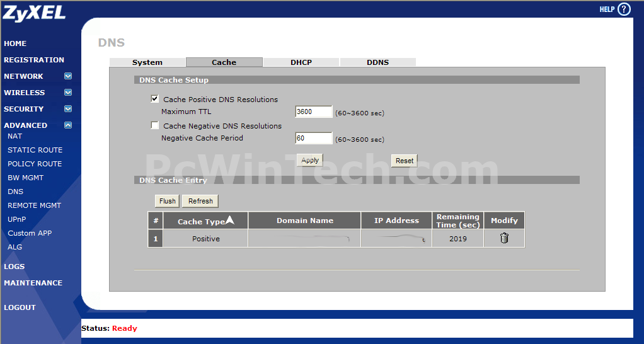Open BW MGMT page
The height and width of the screenshot is (344, 644).
click(25, 178)
